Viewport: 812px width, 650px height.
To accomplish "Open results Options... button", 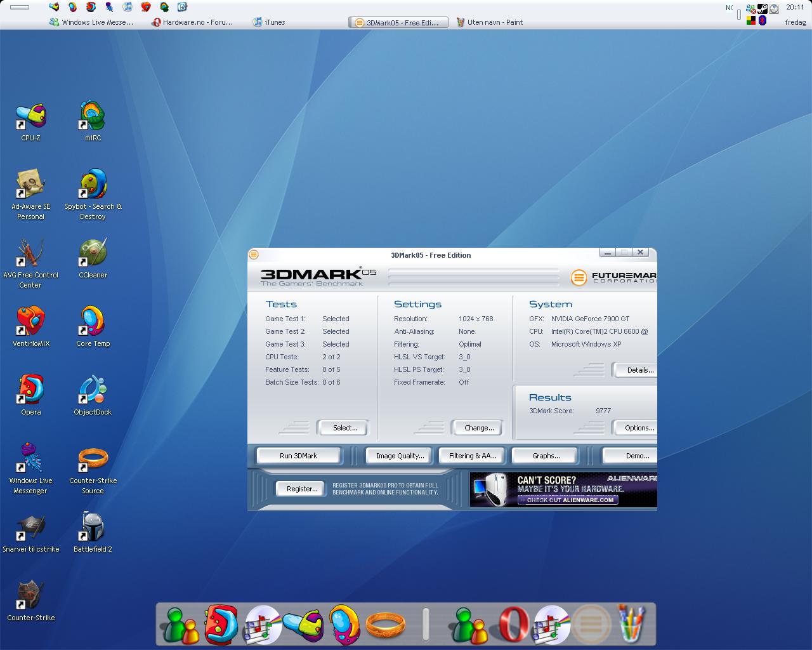I will [x=635, y=428].
